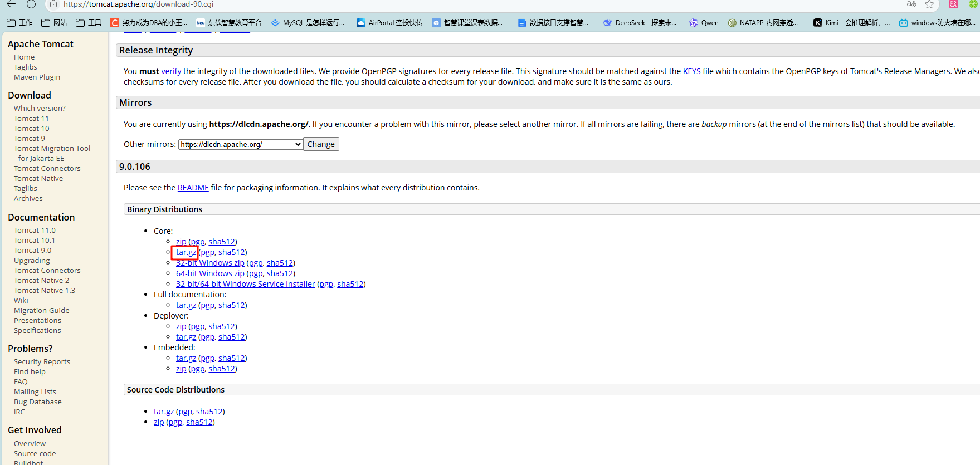The height and width of the screenshot is (465, 980).
Task: Open the README link
Action: point(193,188)
